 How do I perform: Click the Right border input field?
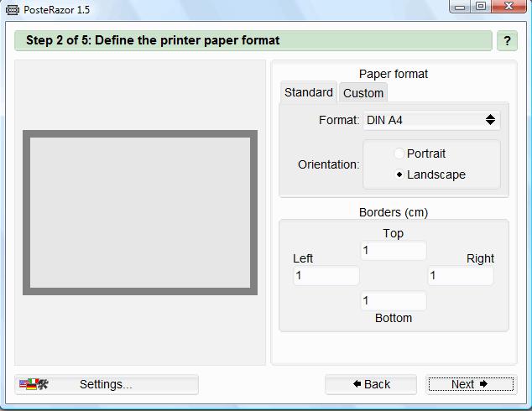pyautogui.click(x=461, y=275)
